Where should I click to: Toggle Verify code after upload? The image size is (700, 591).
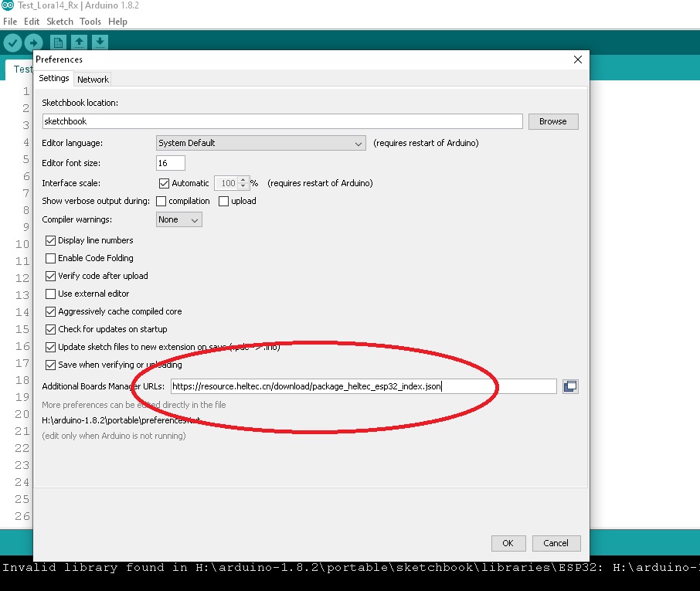50,277
